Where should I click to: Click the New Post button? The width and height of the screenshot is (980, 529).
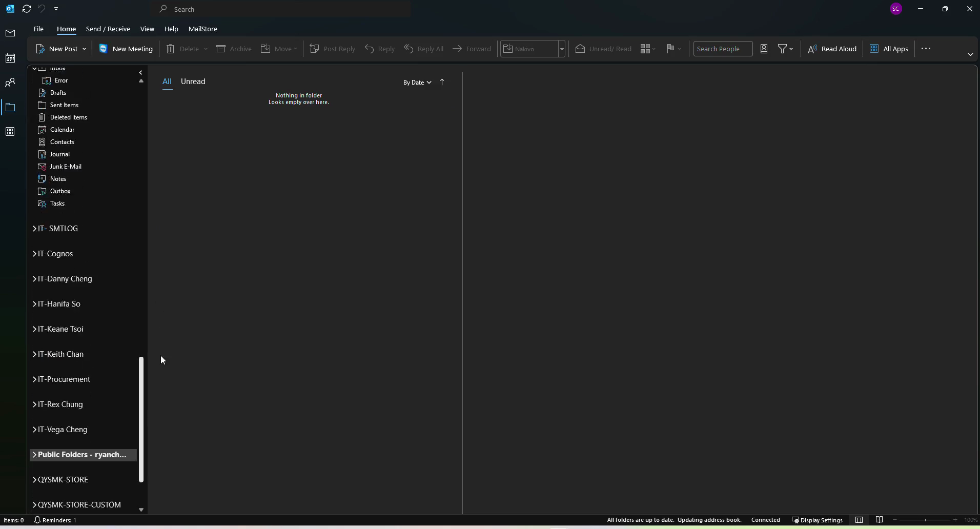[57, 49]
